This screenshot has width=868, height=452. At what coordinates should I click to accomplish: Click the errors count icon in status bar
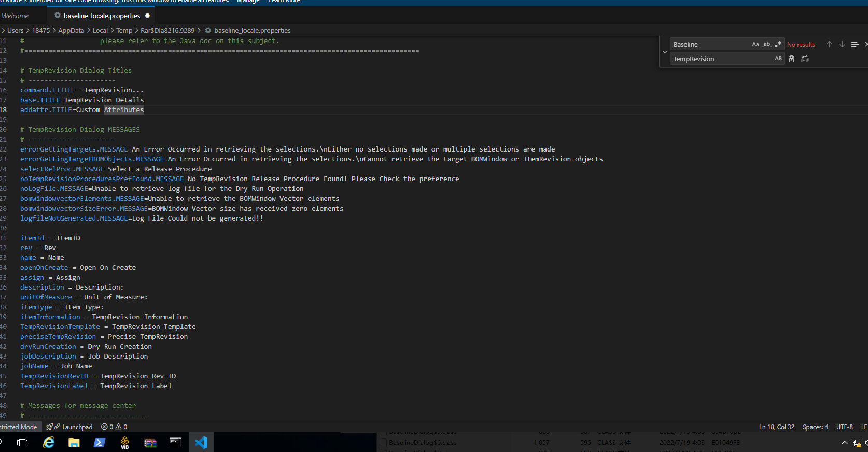click(x=104, y=427)
